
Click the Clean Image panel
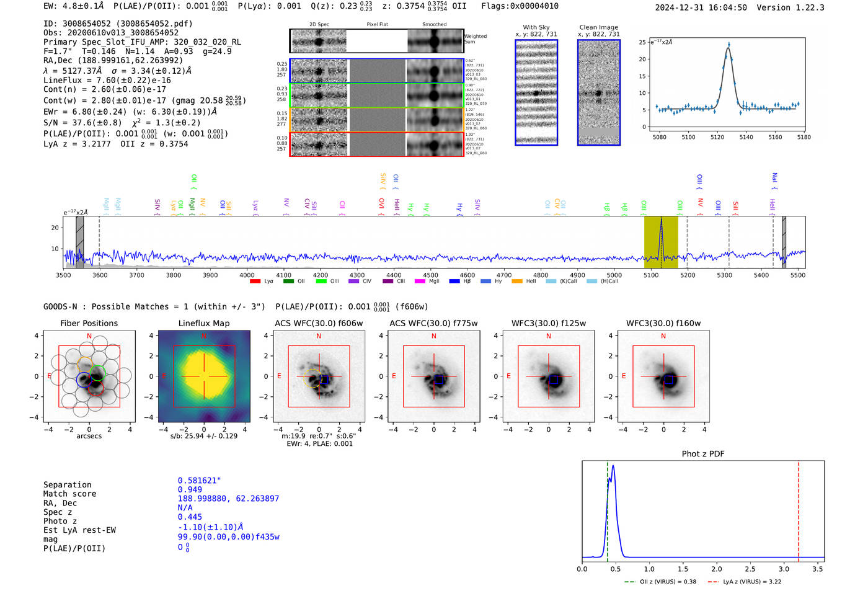[599, 92]
